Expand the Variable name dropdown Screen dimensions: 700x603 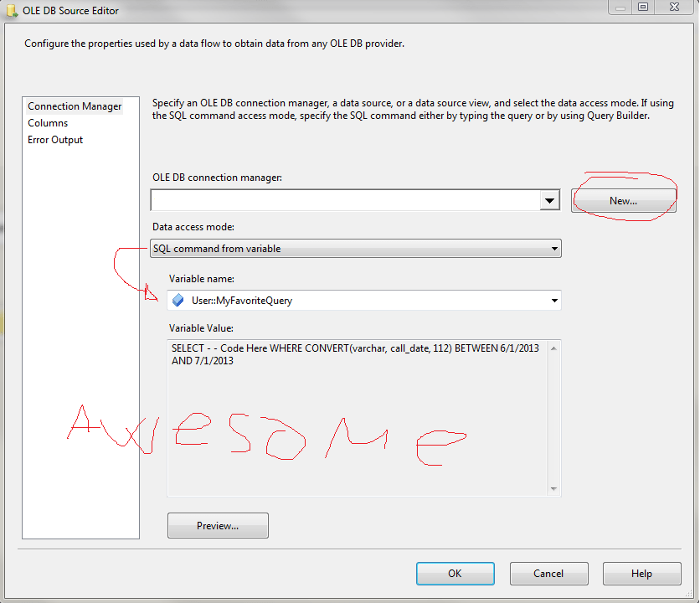click(x=553, y=300)
